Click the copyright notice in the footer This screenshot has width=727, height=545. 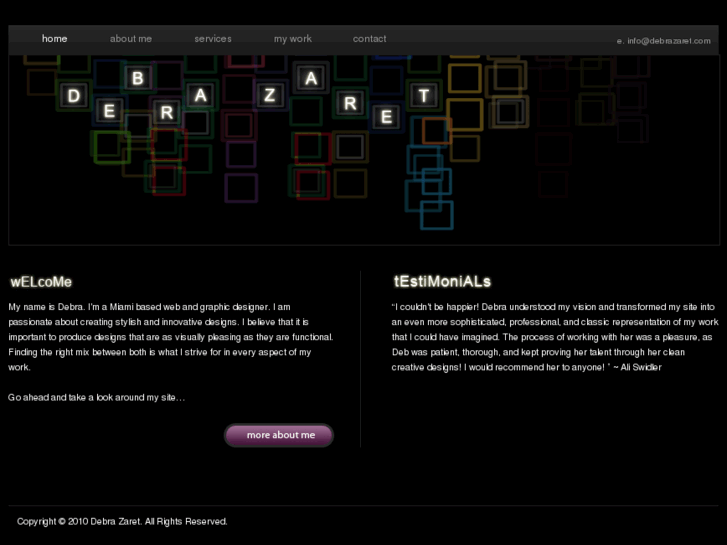[122, 521]
